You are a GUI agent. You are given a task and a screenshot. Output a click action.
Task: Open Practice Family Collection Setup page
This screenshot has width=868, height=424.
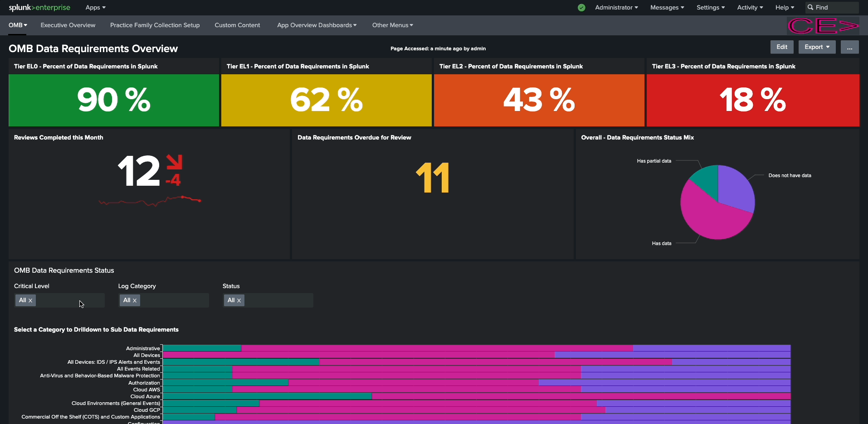155,25
